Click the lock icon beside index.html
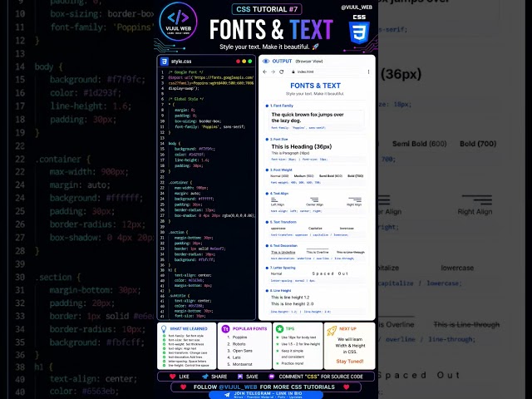This screenshot has height=399, width=532. click(293, 72)
